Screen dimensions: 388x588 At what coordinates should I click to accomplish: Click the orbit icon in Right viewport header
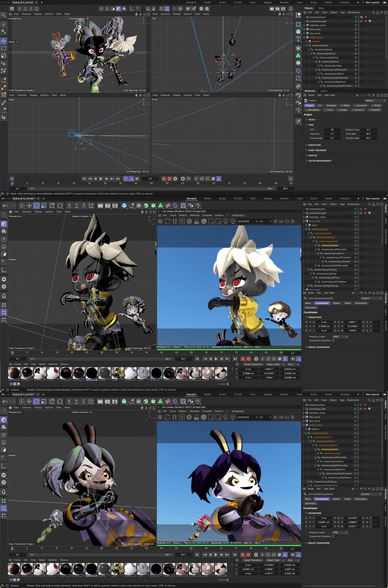[144, 95]
